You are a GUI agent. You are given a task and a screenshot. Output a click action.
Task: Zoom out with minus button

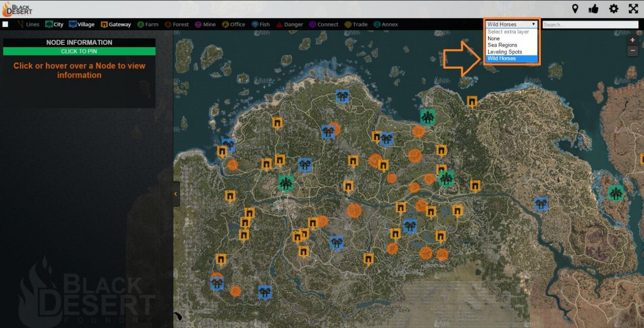point(633,50)
